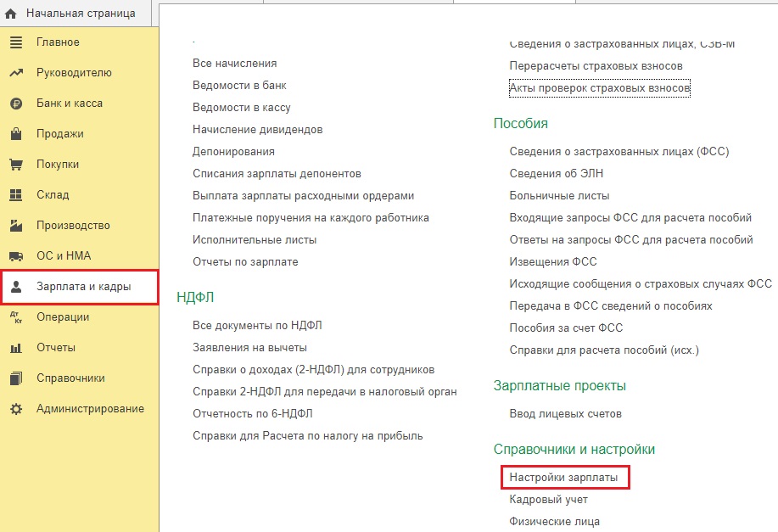This screenshot has width=778, height=532.
Task: Go to Банк и касса section
Action: click(x=80, y=104)
